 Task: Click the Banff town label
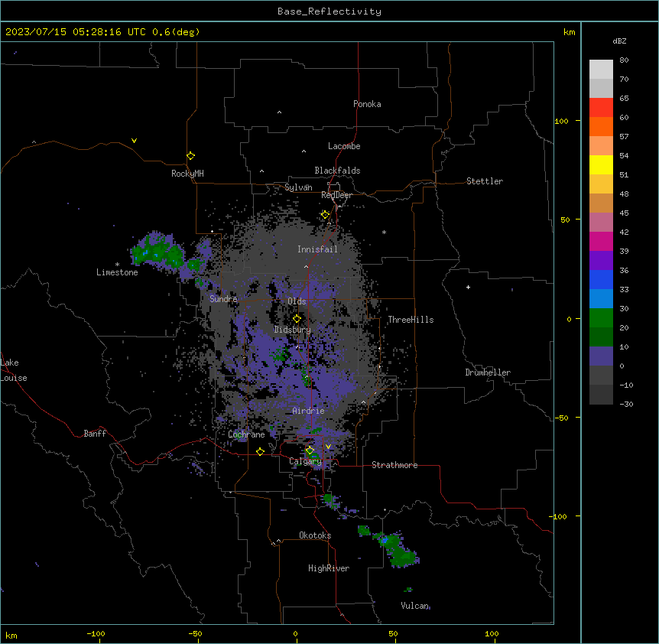point(95,434)
